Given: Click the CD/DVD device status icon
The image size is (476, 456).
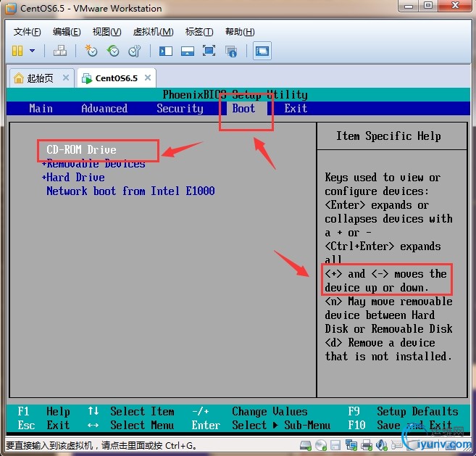Looking at the screenshot, I should pyautogui.click(x=320, y=446).
